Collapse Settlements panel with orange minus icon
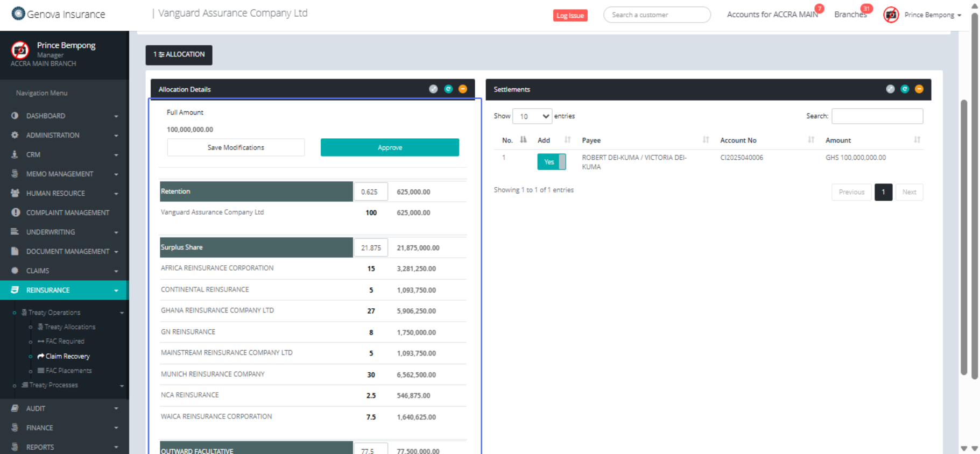The height and width of the screenshot is (454, 980). click(x=919, y=89)
